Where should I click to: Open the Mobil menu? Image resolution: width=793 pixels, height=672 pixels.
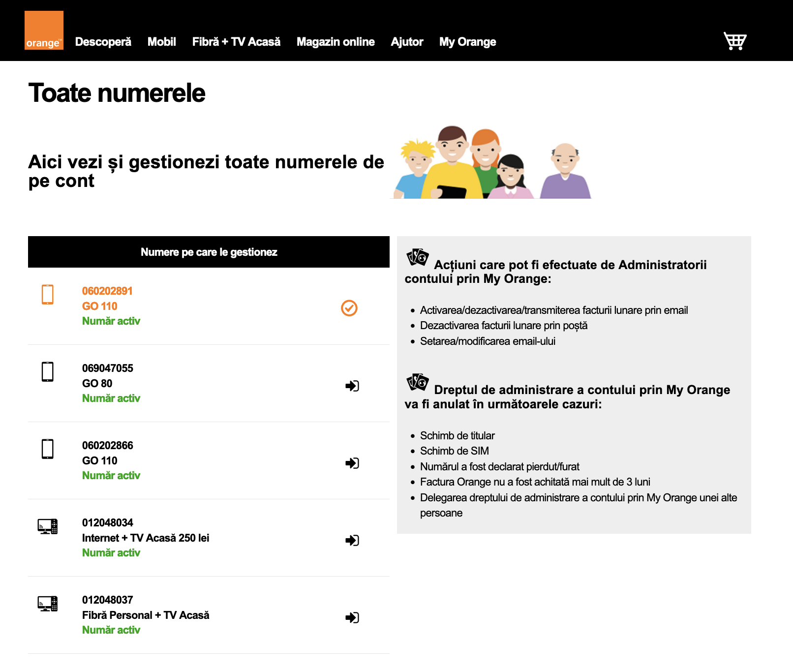click(162, 42)
